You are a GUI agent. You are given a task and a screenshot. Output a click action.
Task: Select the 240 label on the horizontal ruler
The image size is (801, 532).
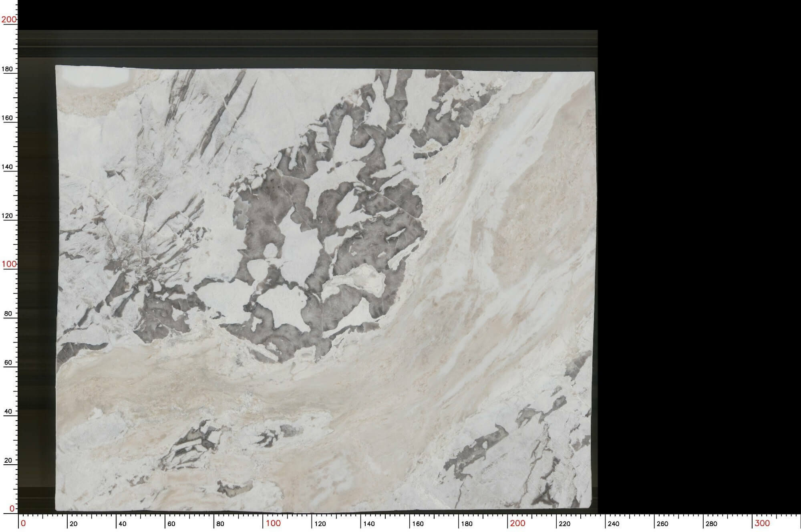(x=613, y=524)
